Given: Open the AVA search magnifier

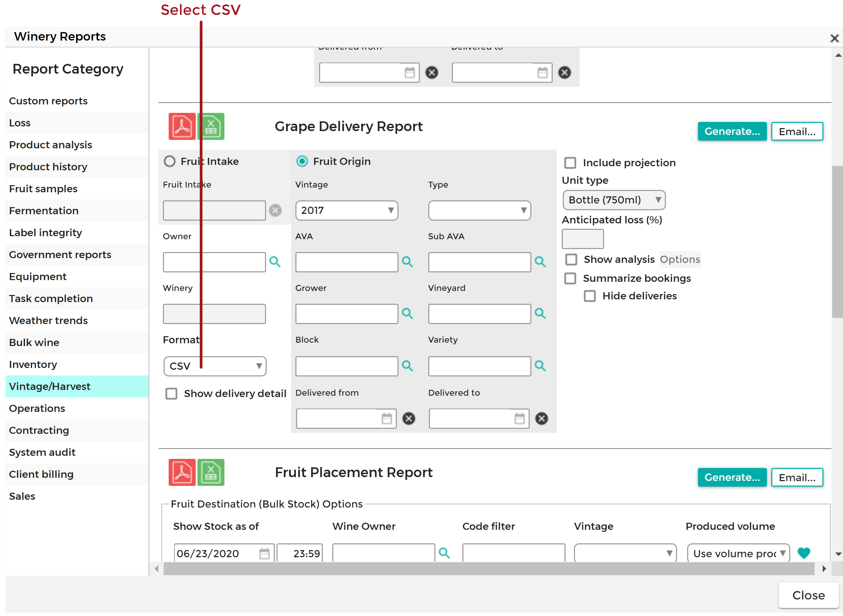Looking at the screenshot, I should pos(407,262).
